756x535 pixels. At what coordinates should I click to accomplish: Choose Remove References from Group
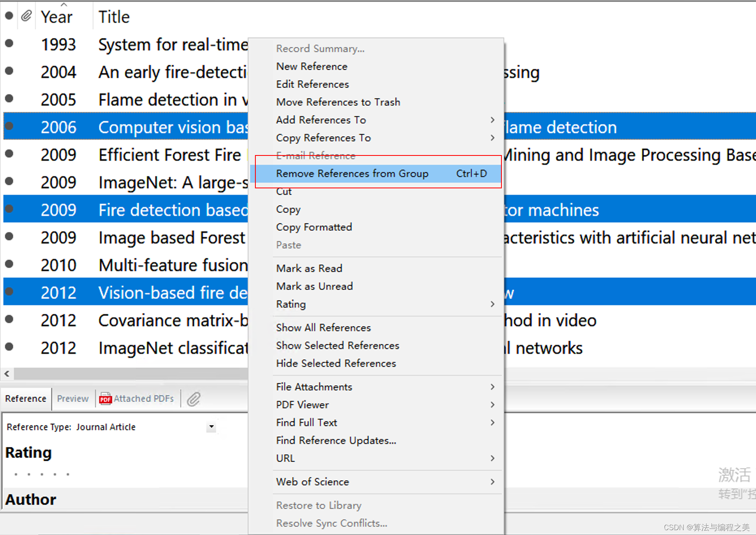point(376,173)
